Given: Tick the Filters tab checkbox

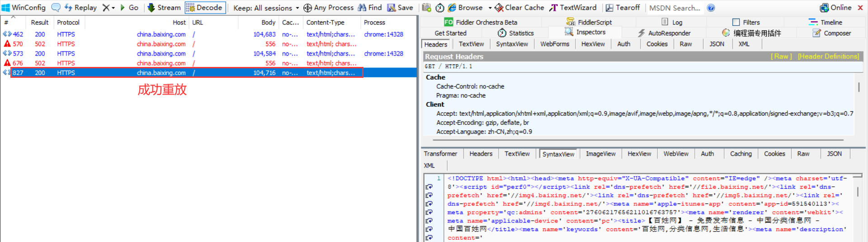Looking at the screenshot, I should (x=736, y=22).
